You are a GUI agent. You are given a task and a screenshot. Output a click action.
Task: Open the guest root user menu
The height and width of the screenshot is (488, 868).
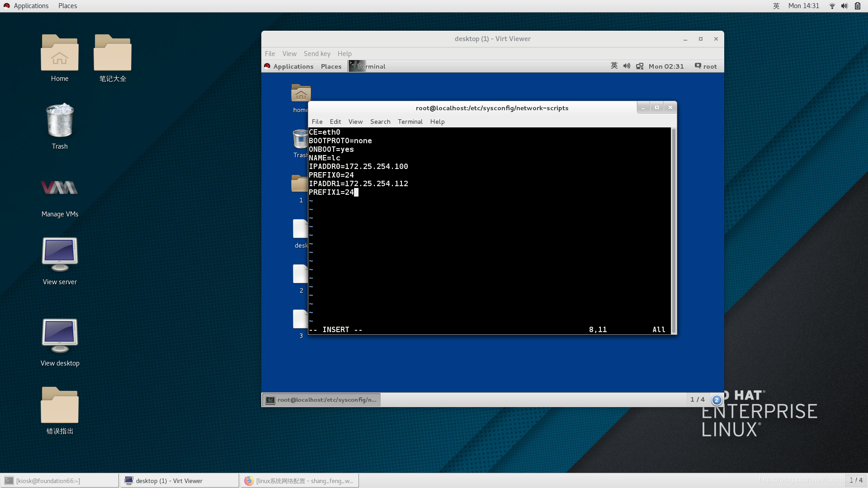706,66
